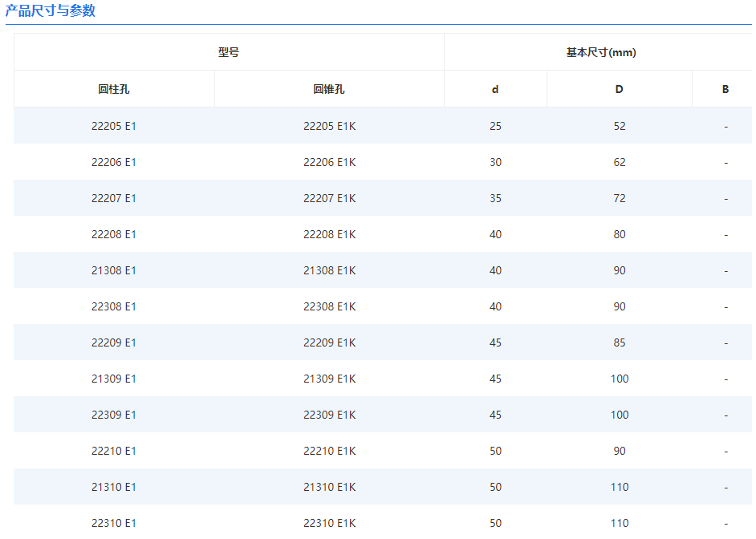The image size is (756, 539).
Task: Select the 21310 E1 model cell
Action: 114,487
